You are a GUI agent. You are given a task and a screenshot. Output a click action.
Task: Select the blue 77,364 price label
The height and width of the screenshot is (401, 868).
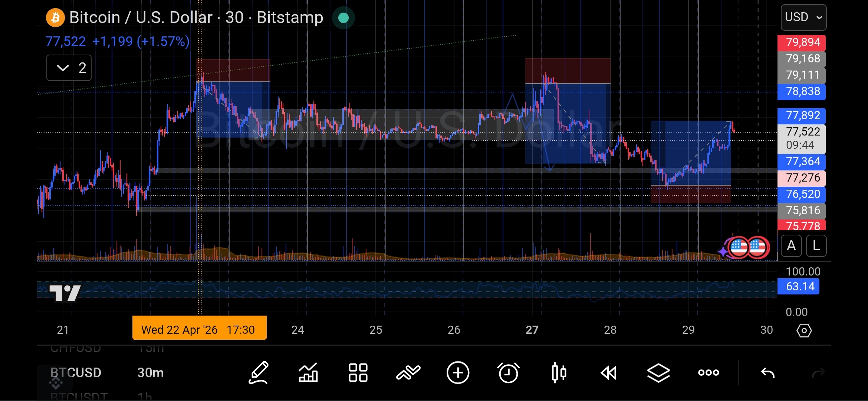802,162
